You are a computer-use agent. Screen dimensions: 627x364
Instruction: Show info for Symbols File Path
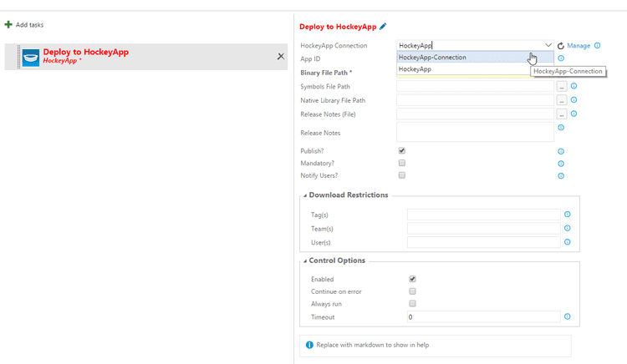tap(573, 86)
